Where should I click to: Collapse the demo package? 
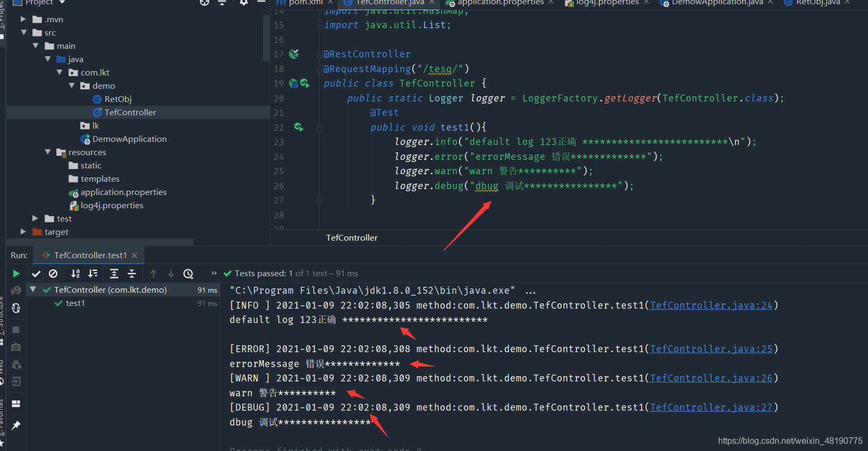point(72,86)
